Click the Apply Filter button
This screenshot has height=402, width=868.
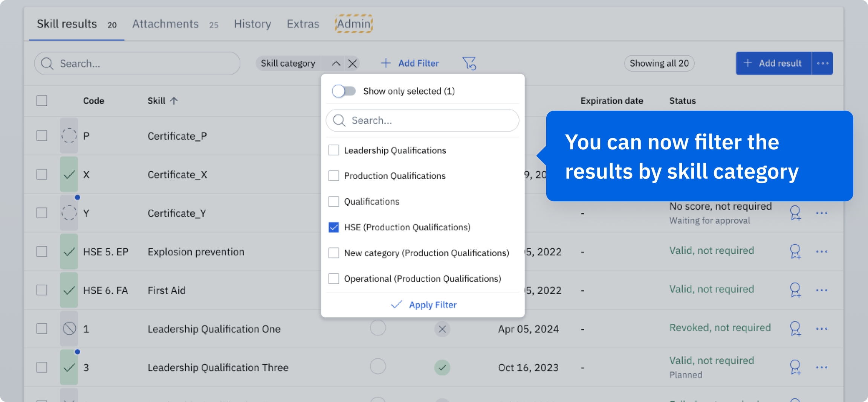click(423, 305)
